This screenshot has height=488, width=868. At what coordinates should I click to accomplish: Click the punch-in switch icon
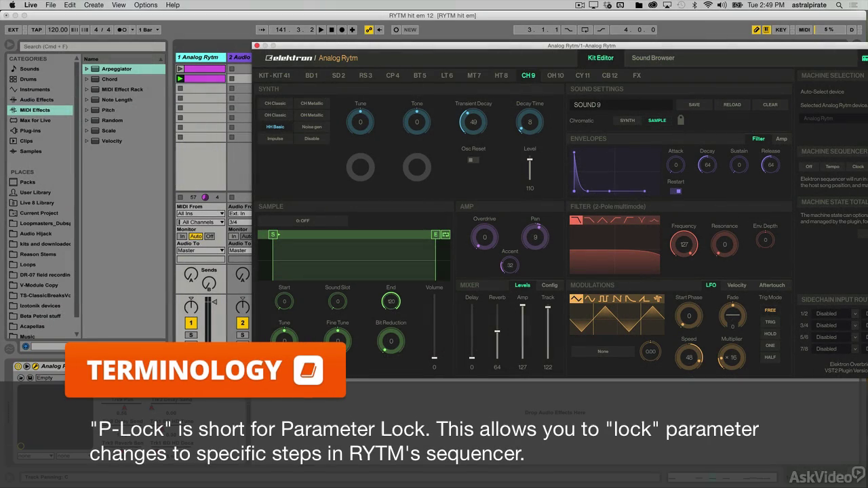coord(568,30)
